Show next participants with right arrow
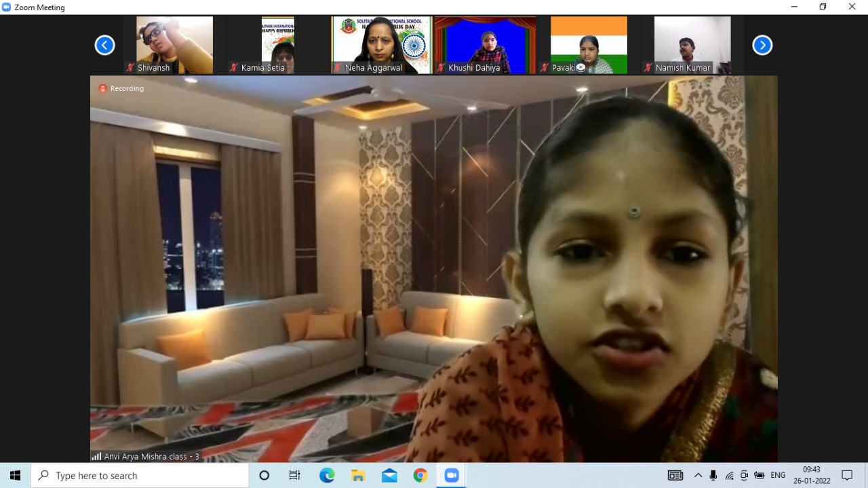Image resolution: width=868 pixels, height=488 pixels. (762, 45)
